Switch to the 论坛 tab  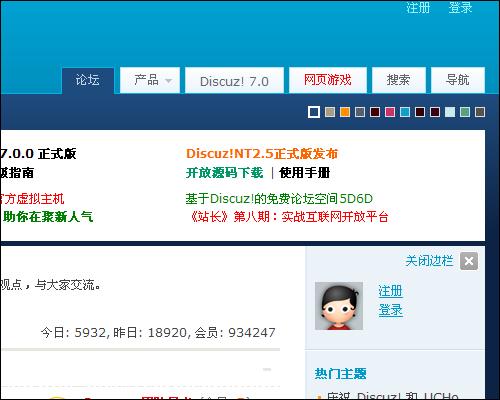(x=88, y=80)
